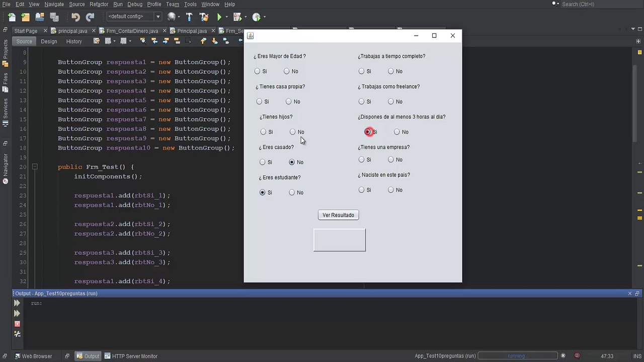Toggle rectangular selection icon

coord(188,41)
